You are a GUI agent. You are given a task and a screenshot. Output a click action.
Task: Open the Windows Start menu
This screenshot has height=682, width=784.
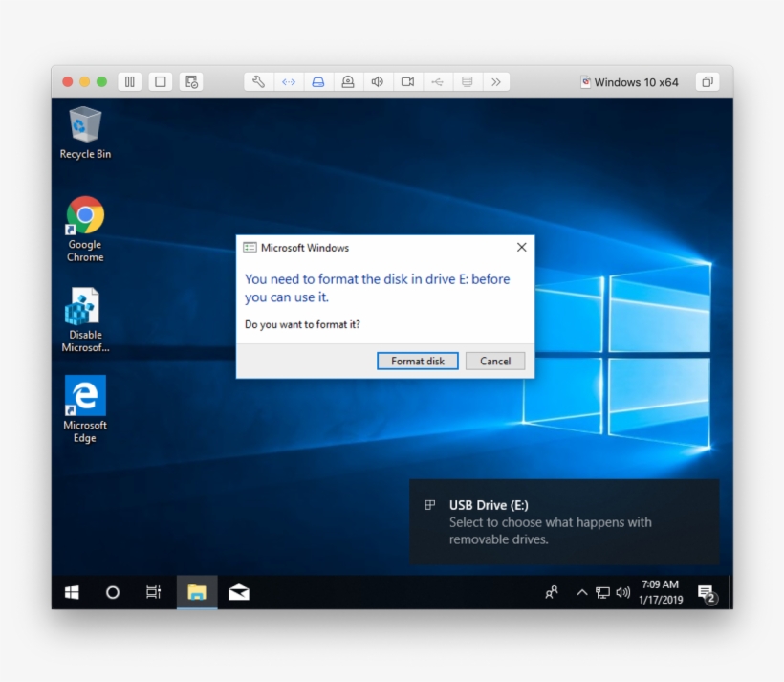tap(72, 592)
